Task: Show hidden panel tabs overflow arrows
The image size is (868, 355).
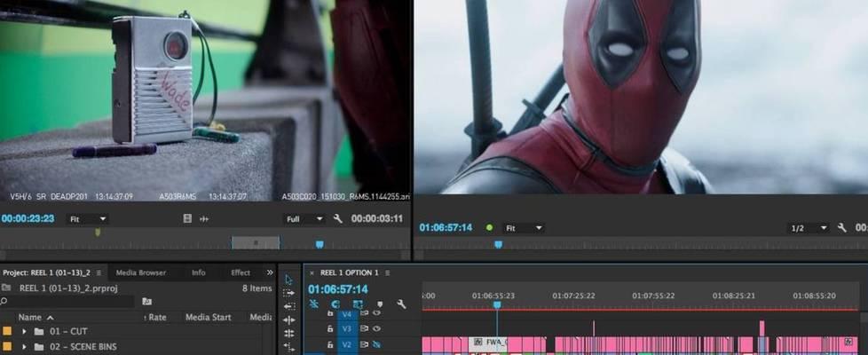Action: pyautogui.click(x=270, y=272)
